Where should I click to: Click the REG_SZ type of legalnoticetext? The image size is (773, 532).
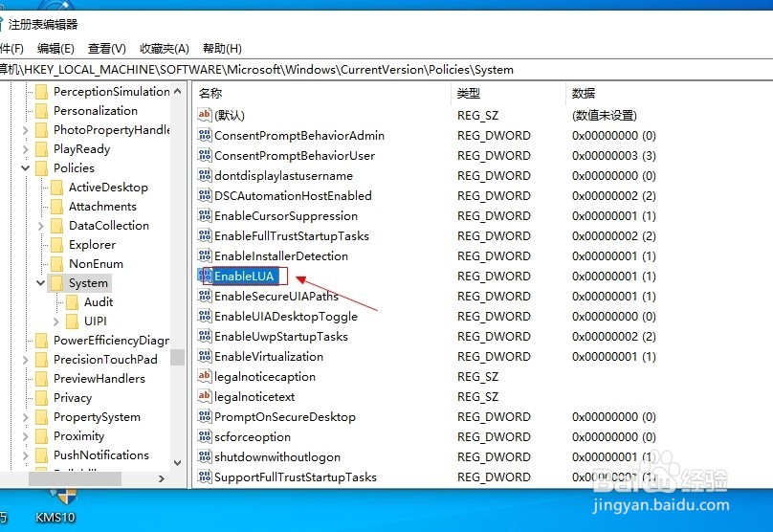pyautogui.click(x=477, y=396)
